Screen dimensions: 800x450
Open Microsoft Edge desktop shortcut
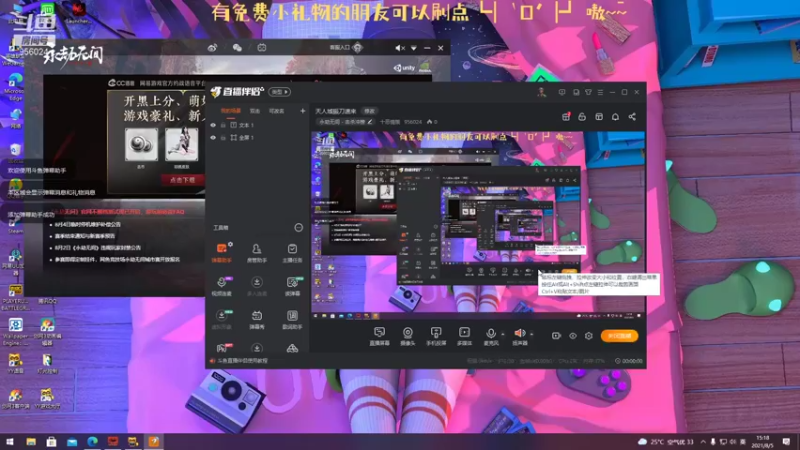14,87
